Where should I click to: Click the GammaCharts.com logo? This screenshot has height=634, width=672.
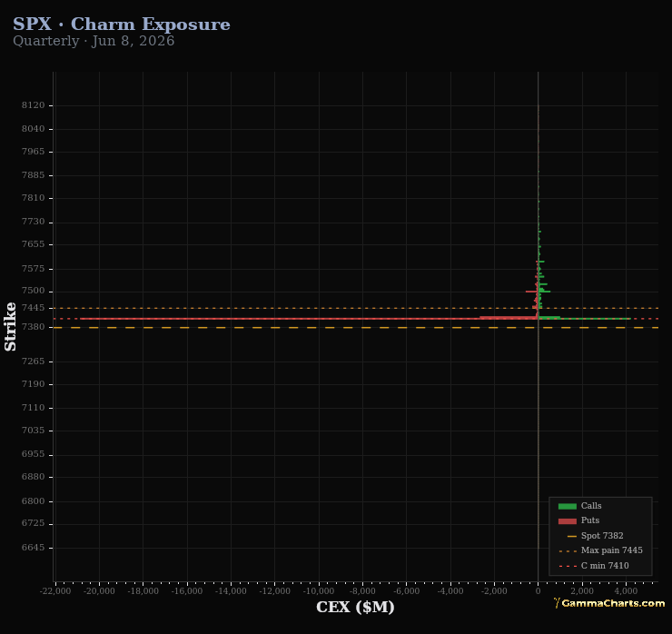coord(609,603)
